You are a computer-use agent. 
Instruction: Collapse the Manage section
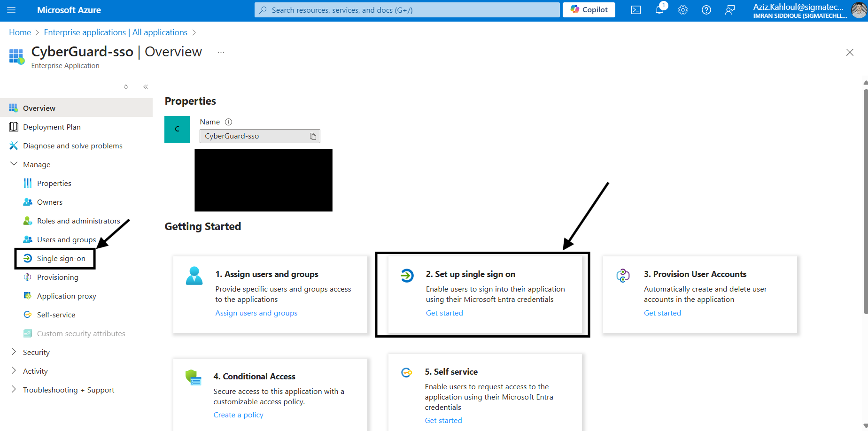[x=14, y=164]
